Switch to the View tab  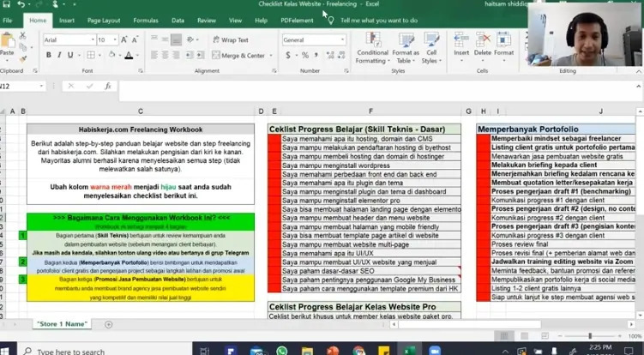[x=235, y=20]
